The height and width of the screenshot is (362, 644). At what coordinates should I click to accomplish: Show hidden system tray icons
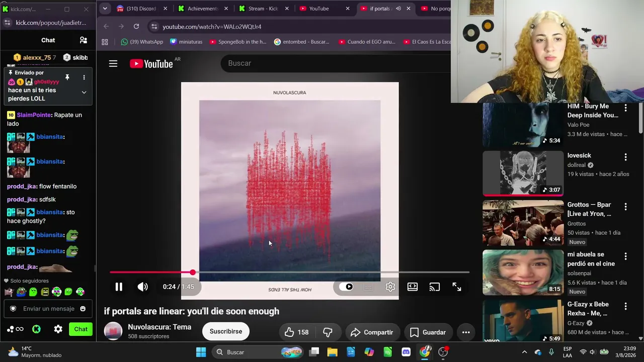point(524,352)
